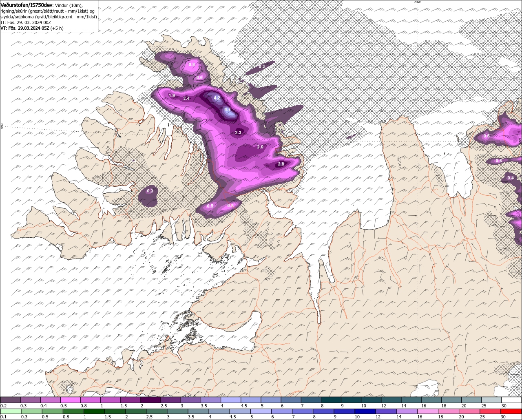Select the light green 0.3 rain legend swatch
This screenshot has width=522, height=420.
(x=31, y=411)
